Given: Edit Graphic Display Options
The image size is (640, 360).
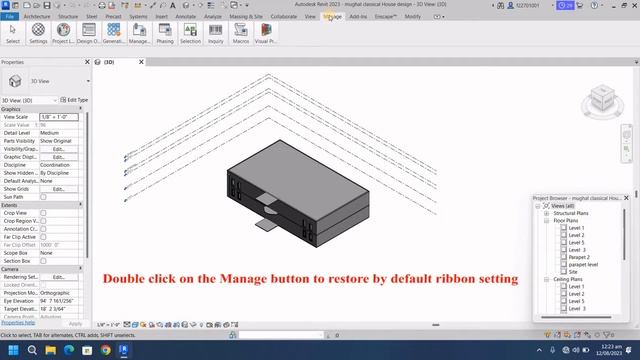Looking at the screenshot, I should point(59,157).
